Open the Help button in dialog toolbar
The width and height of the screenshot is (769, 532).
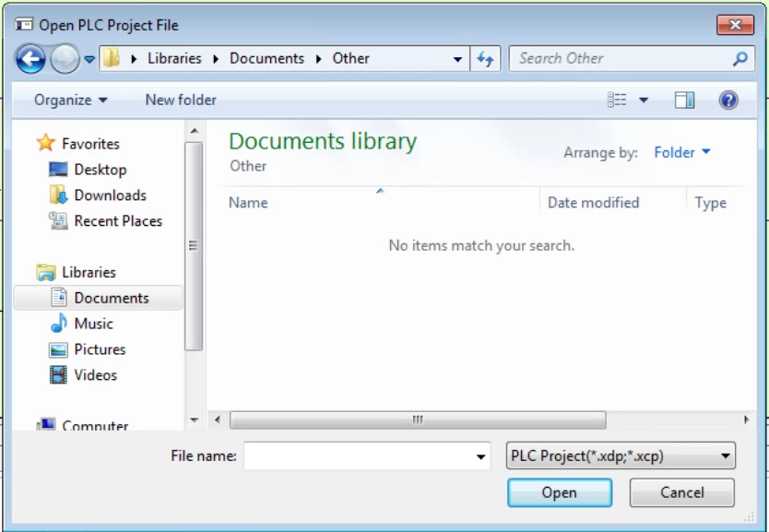tap(728, 100)
